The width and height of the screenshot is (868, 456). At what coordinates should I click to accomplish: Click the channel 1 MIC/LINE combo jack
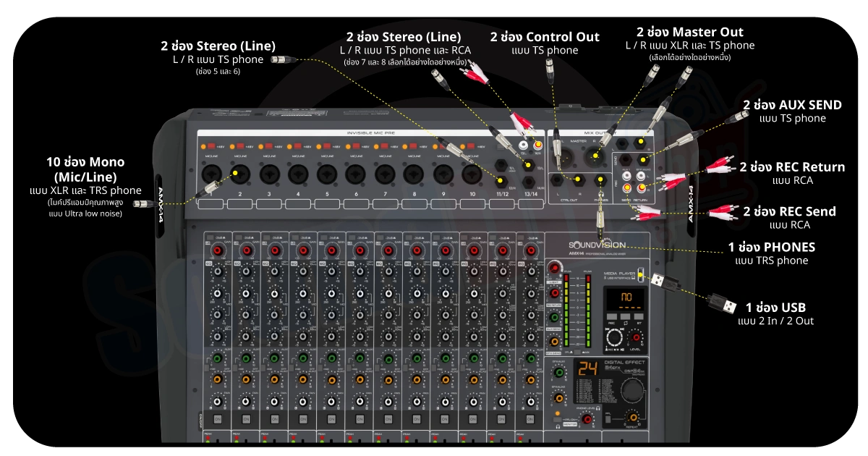(212, 174)
